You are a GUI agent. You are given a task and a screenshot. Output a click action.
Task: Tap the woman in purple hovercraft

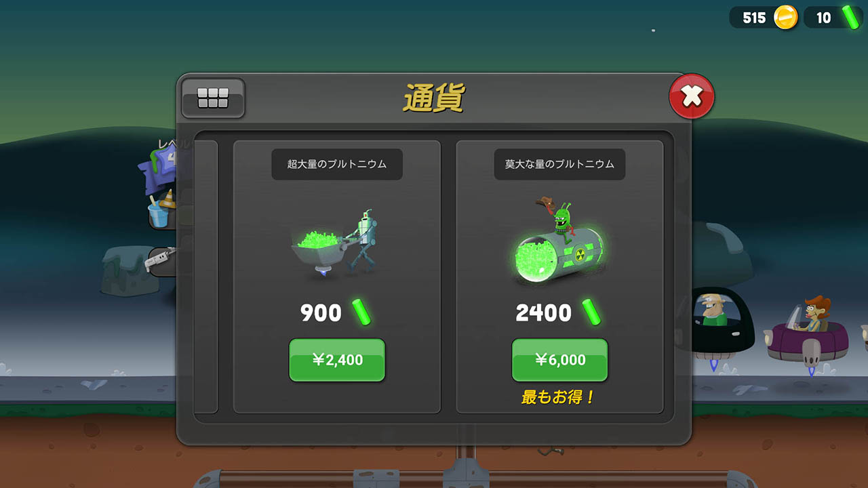pos(807,333)
